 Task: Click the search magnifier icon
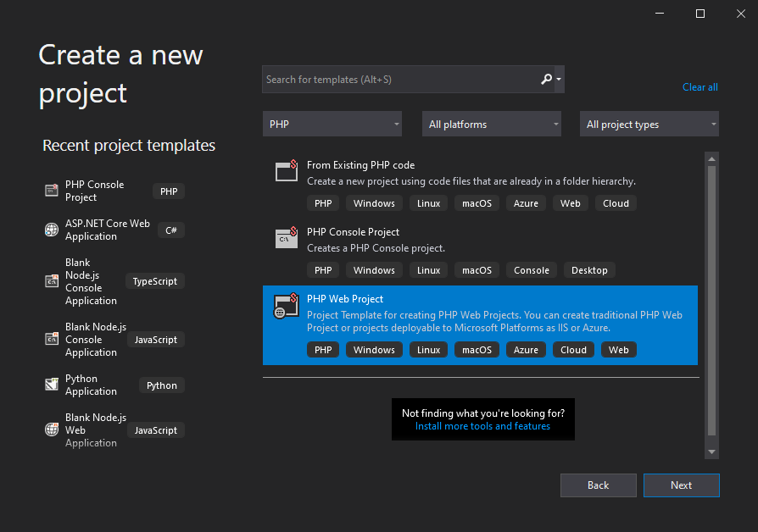(x=546, y=80)
